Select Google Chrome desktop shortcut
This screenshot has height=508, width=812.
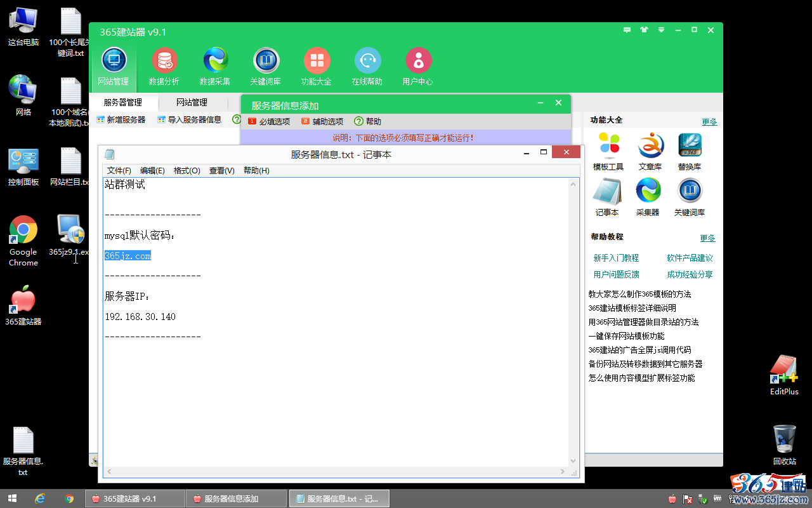[23, 241]
